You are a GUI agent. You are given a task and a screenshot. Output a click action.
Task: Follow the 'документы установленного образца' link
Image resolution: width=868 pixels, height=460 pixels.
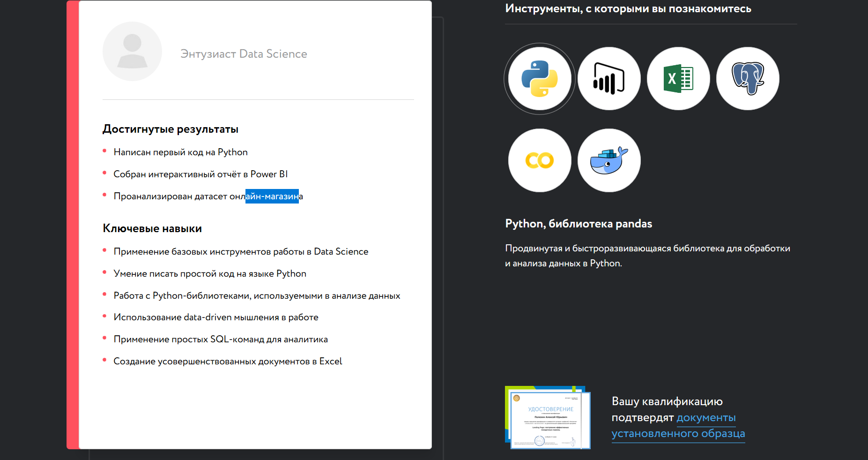tap(678, 433)
